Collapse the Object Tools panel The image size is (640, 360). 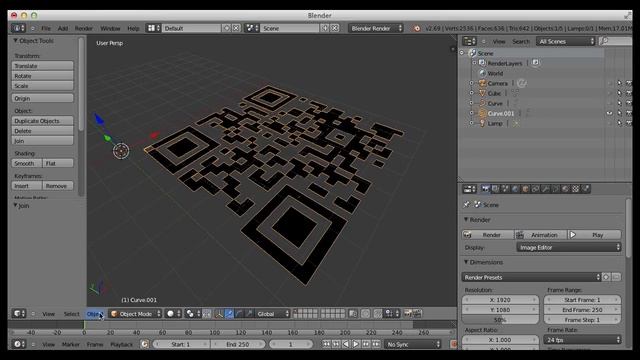16,40
